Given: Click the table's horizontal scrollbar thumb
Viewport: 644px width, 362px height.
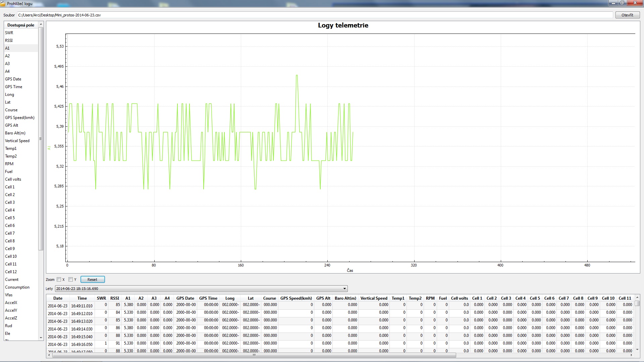Looking at the screenshot, I should click(x=254, y=355).
